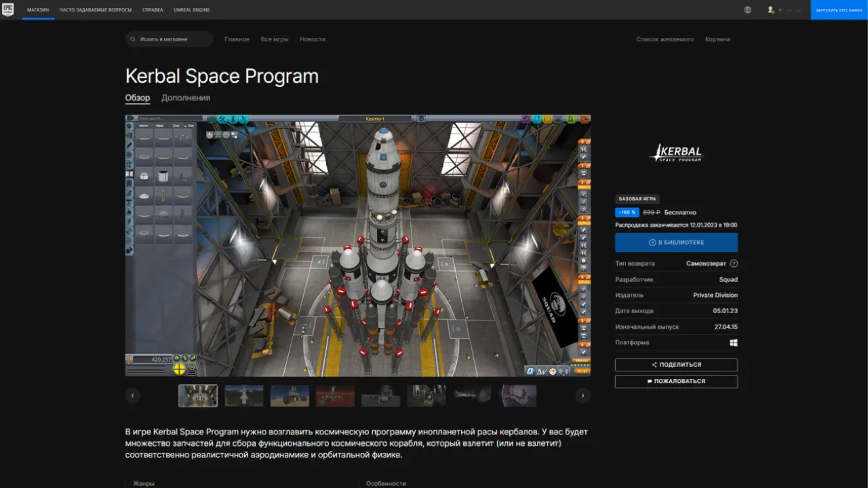Viewport: 868px width, 488px height.
Task: Select the grey lunar surface thumbnail
Action: click(381, 396)
